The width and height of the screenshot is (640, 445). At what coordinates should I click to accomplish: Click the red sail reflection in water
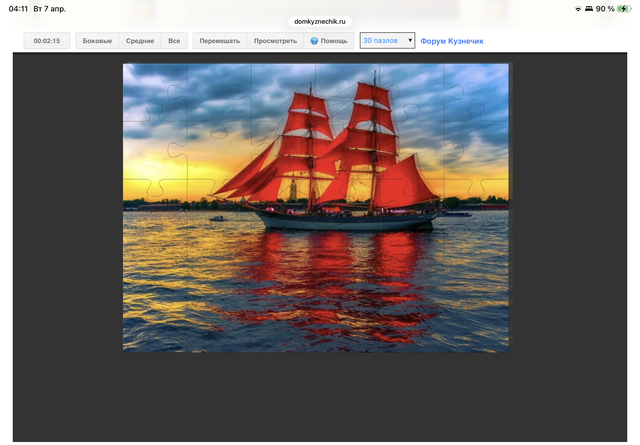[330, 290]
